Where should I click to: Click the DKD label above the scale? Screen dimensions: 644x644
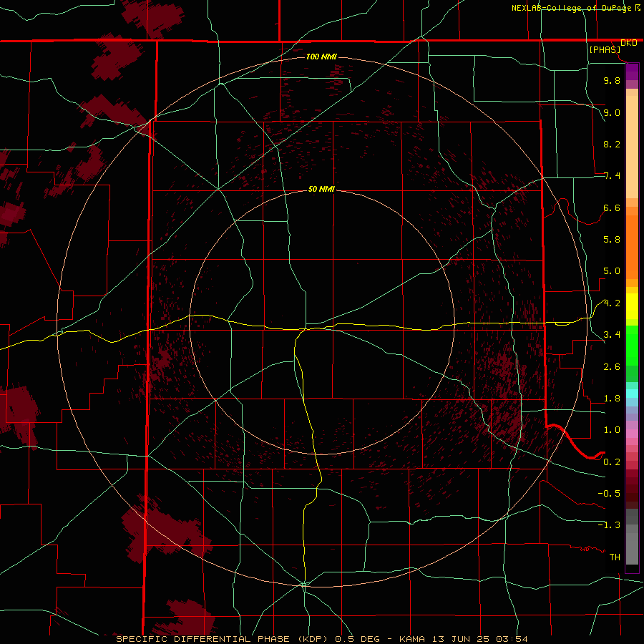(629, 43)
